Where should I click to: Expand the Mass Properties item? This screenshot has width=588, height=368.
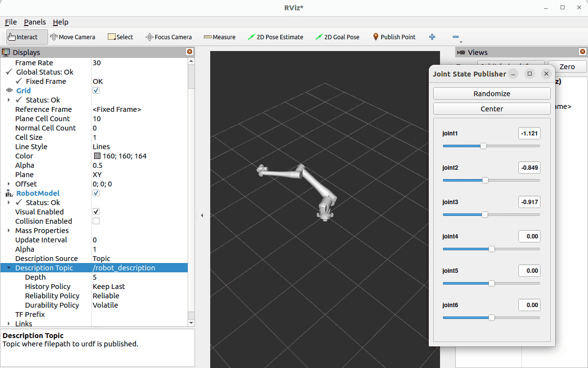coord(9,231)
